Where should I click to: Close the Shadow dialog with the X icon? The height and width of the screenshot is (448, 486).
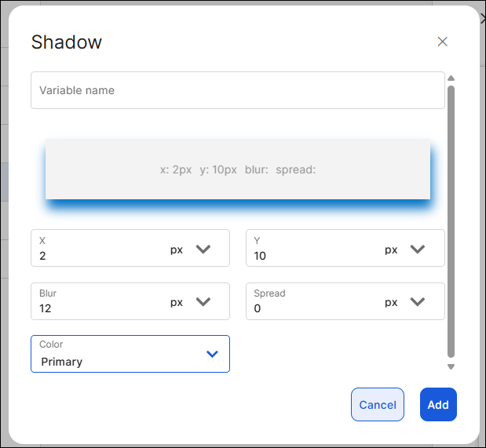442,42
